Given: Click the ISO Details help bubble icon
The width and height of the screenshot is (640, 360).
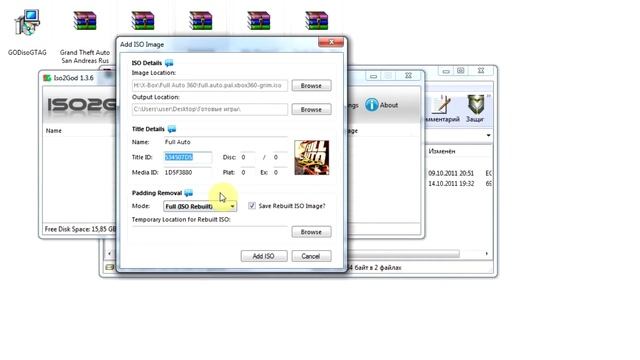Looking at the screenshot, I should pyautogui.click(x=169, y=63).
